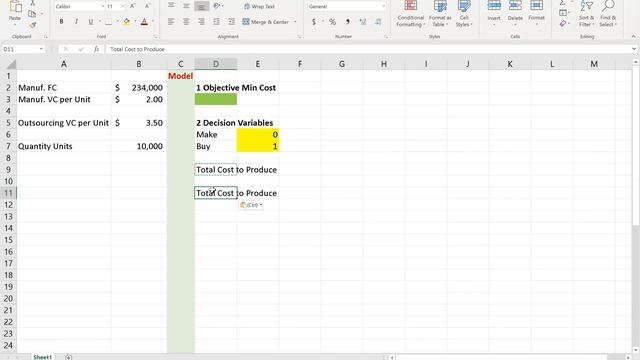Select the green cell D3
The height and width of the screenshot is (360, 640).
pyautogui.click(x=216, y=99)
